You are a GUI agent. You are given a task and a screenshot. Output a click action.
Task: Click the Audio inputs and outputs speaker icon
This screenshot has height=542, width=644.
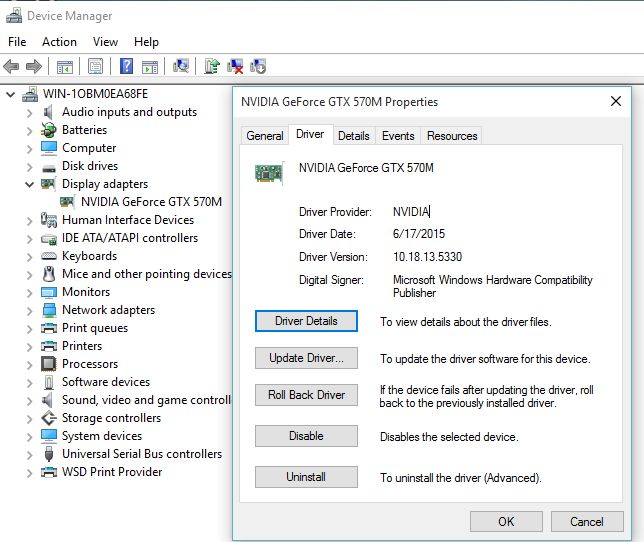(48, 112)
